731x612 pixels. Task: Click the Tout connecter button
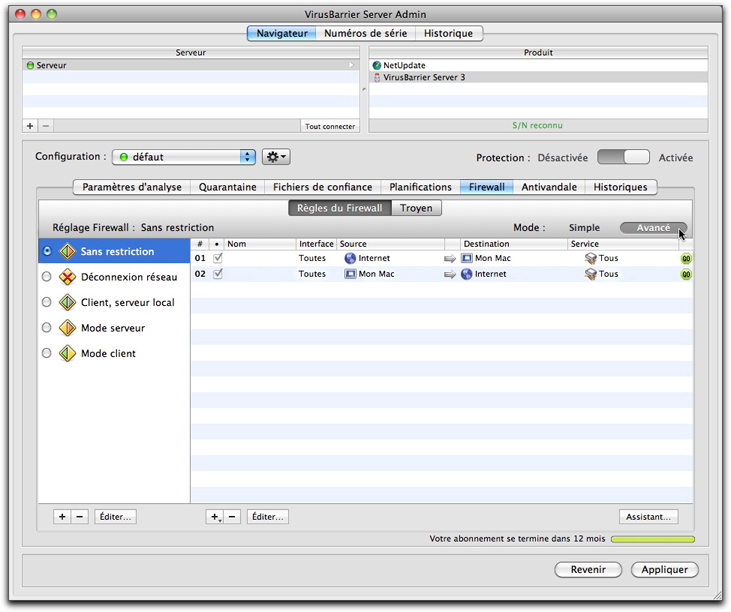pyautogui.click(x=330, y=126)
